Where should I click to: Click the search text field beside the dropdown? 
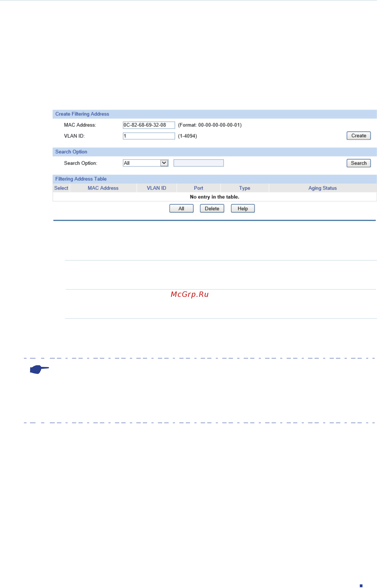(199, 163)
